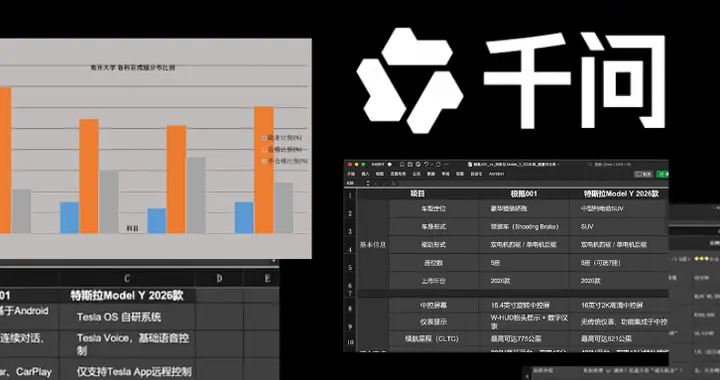The width and height of the screenshot is (720, 380).
Task: Click the Redo icon in Excel's title bar
Action: (438, 164)
